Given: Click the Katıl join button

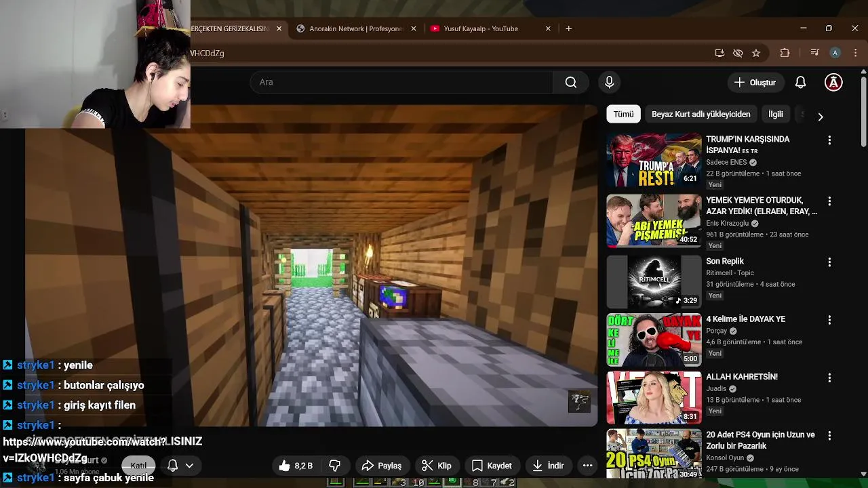Looking at the screenshot, I should point(138,466).
